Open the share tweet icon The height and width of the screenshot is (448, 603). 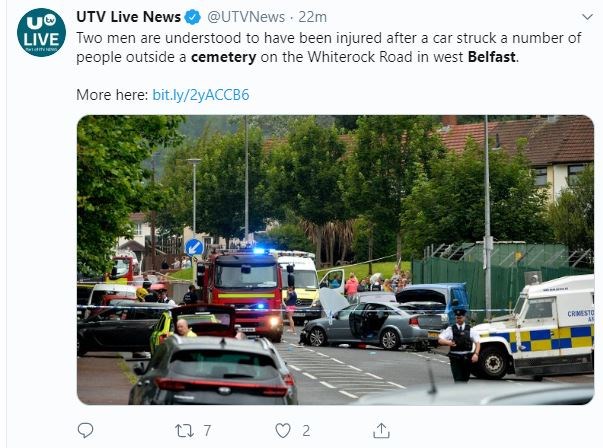point(381,430)
